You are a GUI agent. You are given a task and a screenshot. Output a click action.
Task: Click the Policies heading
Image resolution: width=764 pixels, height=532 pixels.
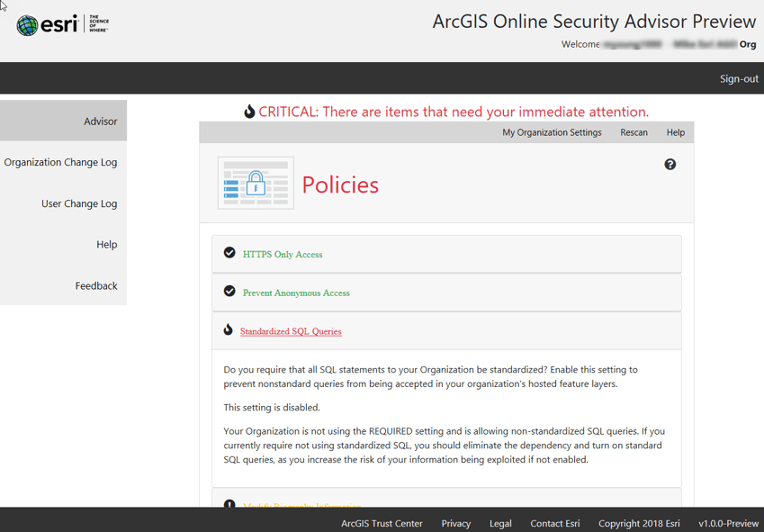[x=340, y=185]
